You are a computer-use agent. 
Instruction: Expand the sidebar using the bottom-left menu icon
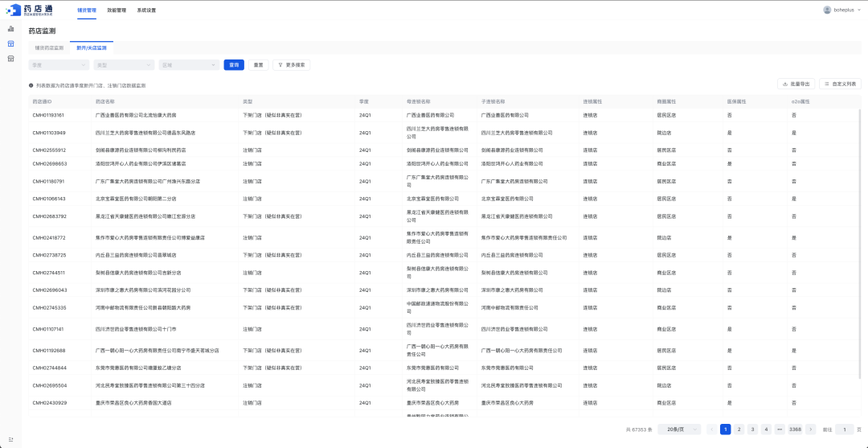point(10,438)
